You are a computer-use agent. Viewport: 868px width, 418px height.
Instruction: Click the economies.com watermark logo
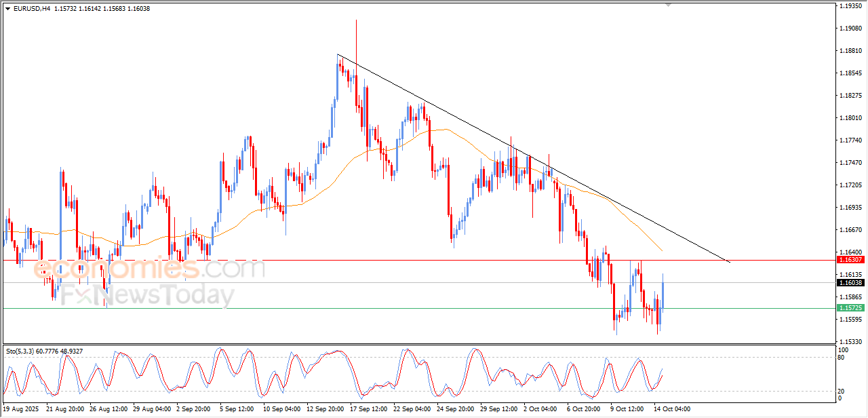click(x=149, y=268)
